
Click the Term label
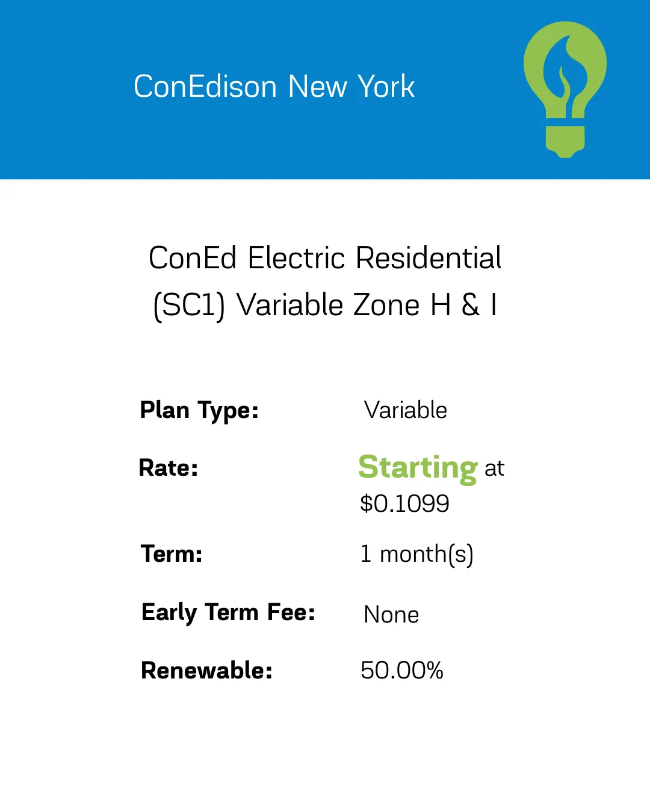tap(172, 554)
